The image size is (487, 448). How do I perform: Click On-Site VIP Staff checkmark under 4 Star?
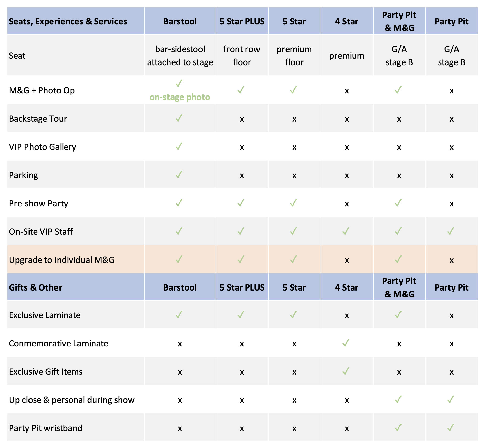[x=346, y=231]
